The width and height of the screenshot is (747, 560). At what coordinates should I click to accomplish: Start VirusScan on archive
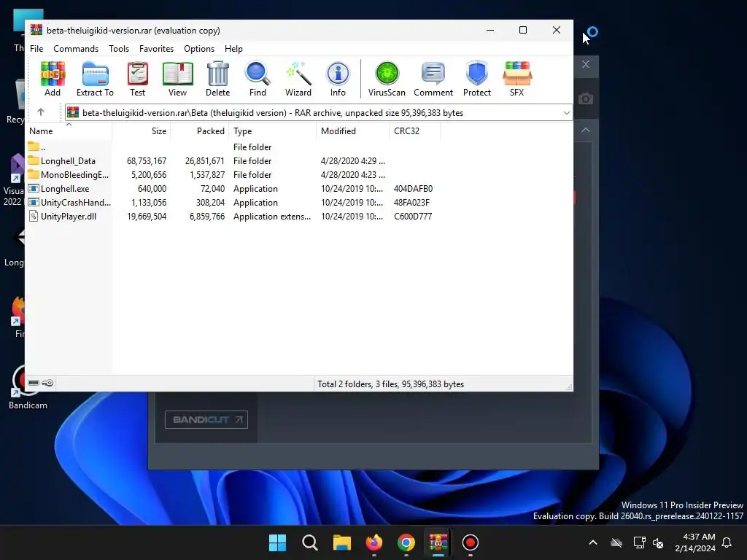point(387,79)
